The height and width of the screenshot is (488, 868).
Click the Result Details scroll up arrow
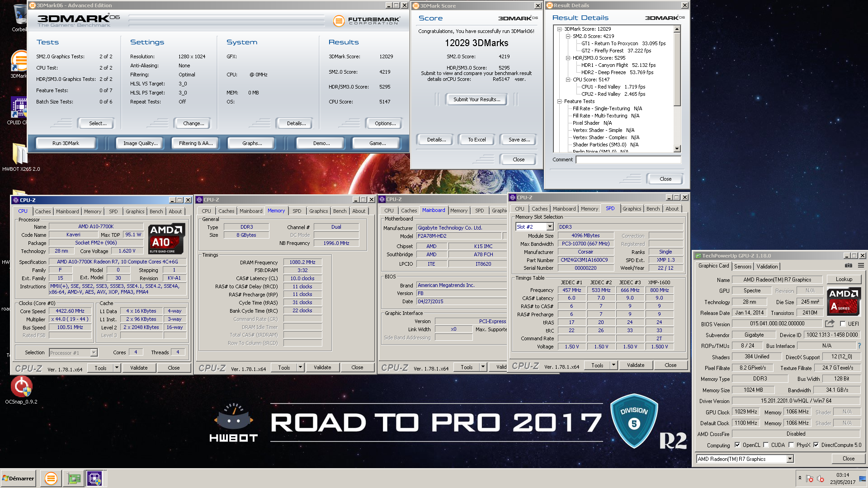[677, 29]
